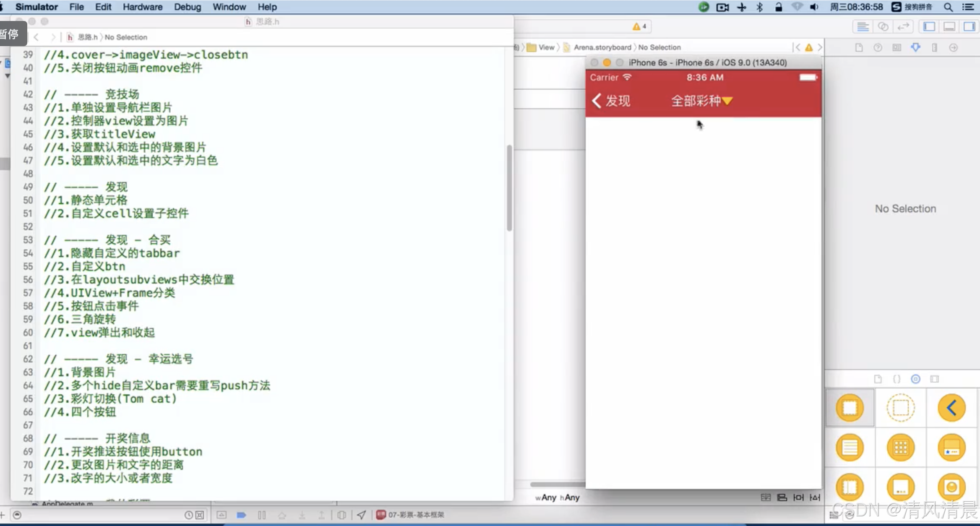Open Resolve Auto Layout Issues tool
This screenshot has height=526, width=980.
(x=815, y=497)
